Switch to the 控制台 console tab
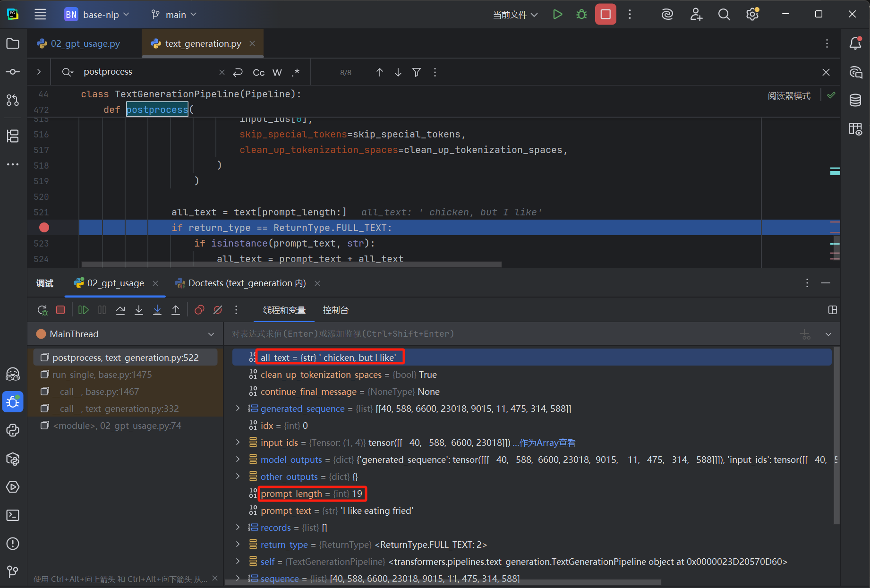The image size is (870, 588). point(335,310)
